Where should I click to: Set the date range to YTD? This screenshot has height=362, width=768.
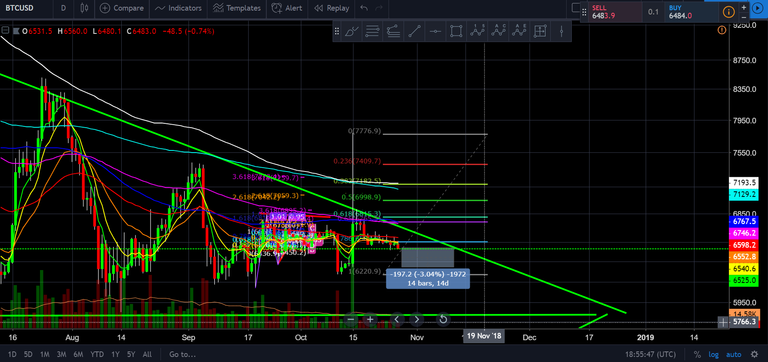97,354
